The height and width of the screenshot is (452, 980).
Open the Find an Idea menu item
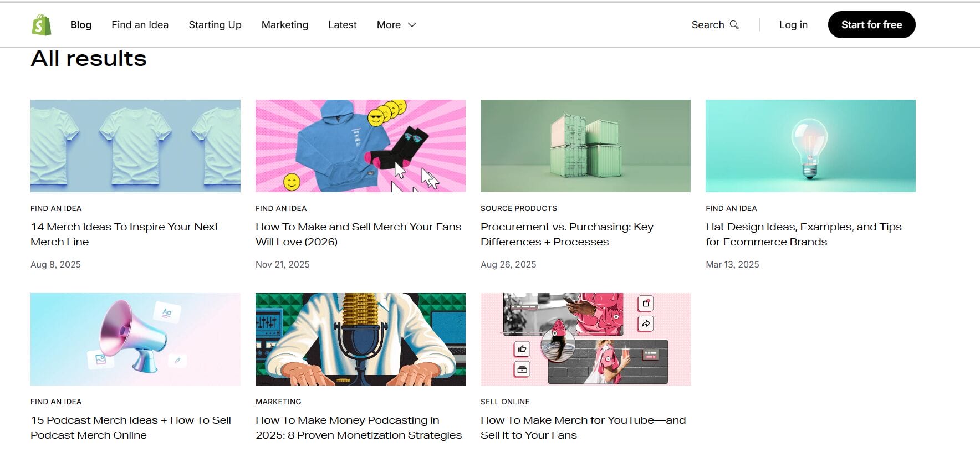coord(140,25)
